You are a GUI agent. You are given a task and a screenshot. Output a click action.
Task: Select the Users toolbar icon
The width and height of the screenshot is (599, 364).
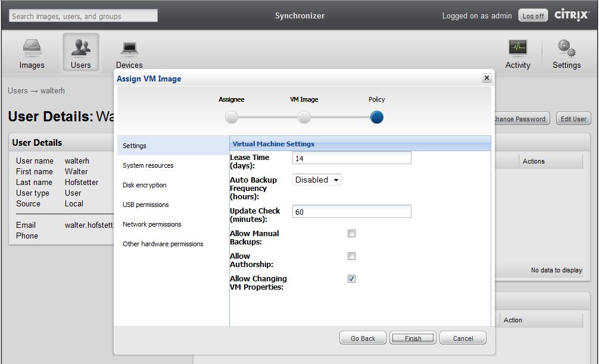[x=81, y=48]
